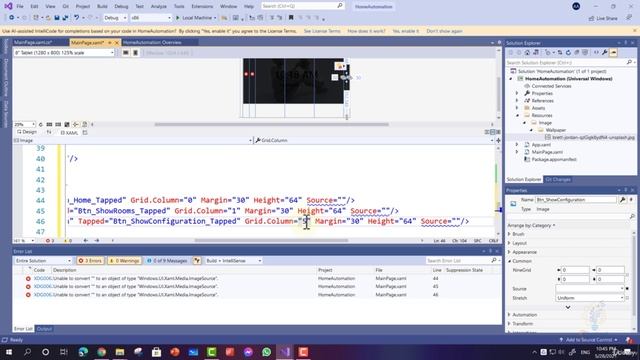The image size is (640, 360).
Task: Click the landscape orientation icon in designer
Action: tap(126, 53)
